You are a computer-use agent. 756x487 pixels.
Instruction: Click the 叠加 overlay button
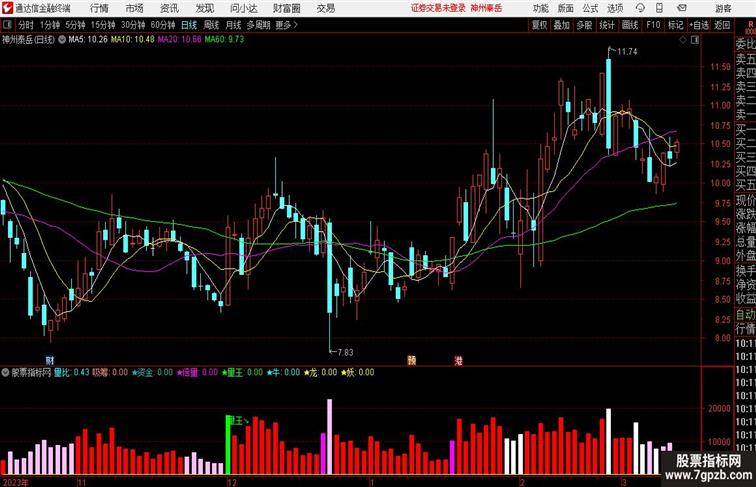562,25
